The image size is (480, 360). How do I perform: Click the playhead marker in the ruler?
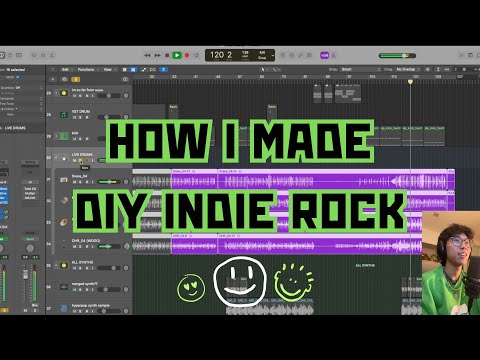[410, 81]
